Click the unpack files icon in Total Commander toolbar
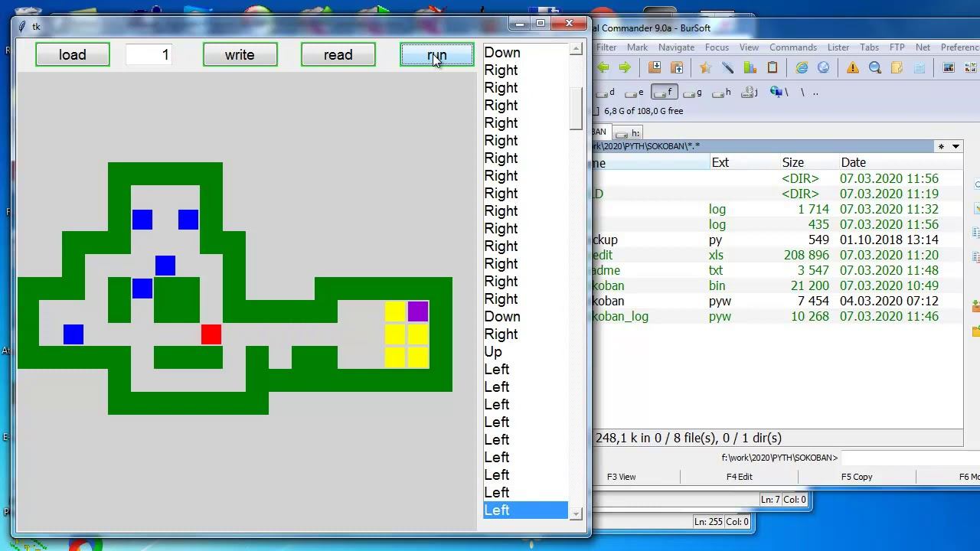 coord(677,67)
